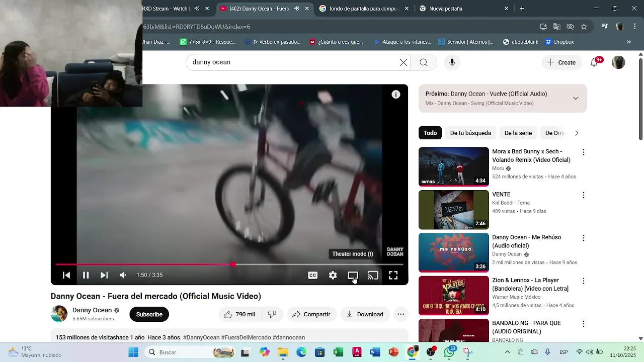Open the AutoCAD taskbar icon
Image resolution: width=644 pixels, height=362 pixels.
click(x=357, y=352)
